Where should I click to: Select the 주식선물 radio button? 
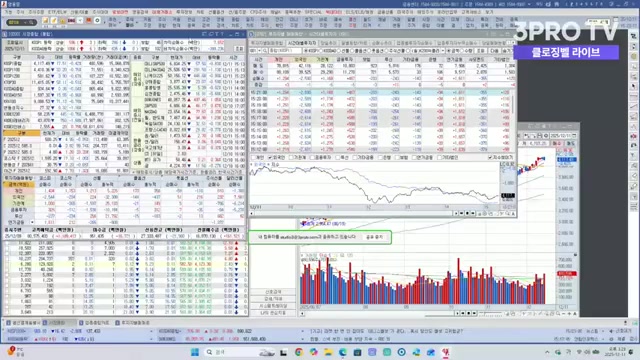click(x=387, y=51)
